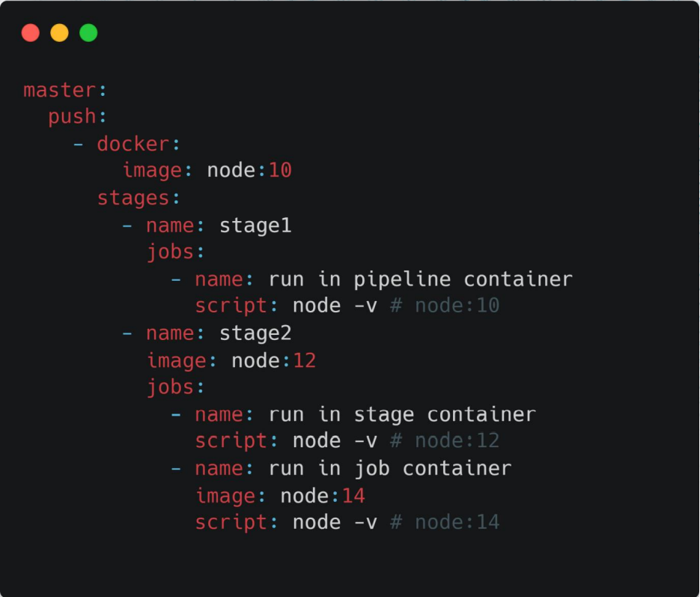Select the "push" key in the code

pos(72,117)
